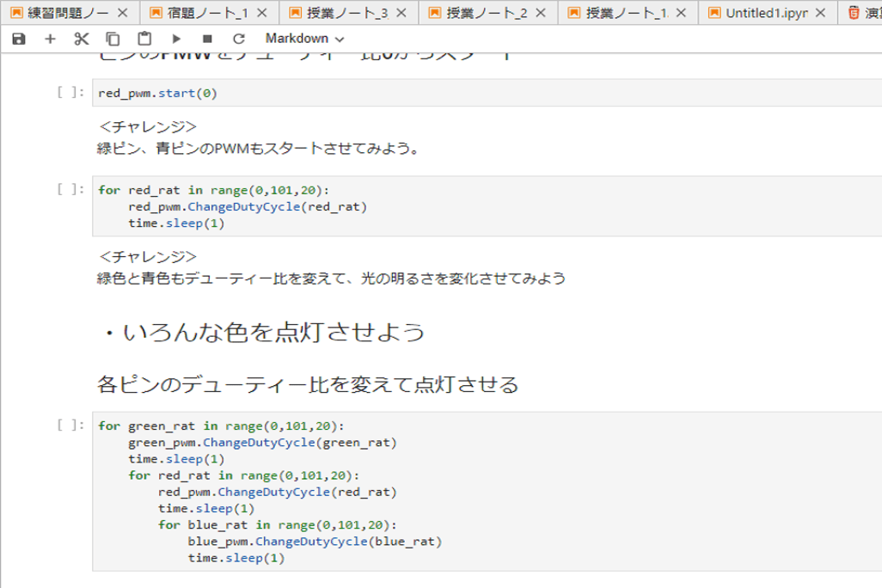Image resolution: width=882 pixels, height=588 pixels.
Task: Click the save notebook icon
Action: 19,39
